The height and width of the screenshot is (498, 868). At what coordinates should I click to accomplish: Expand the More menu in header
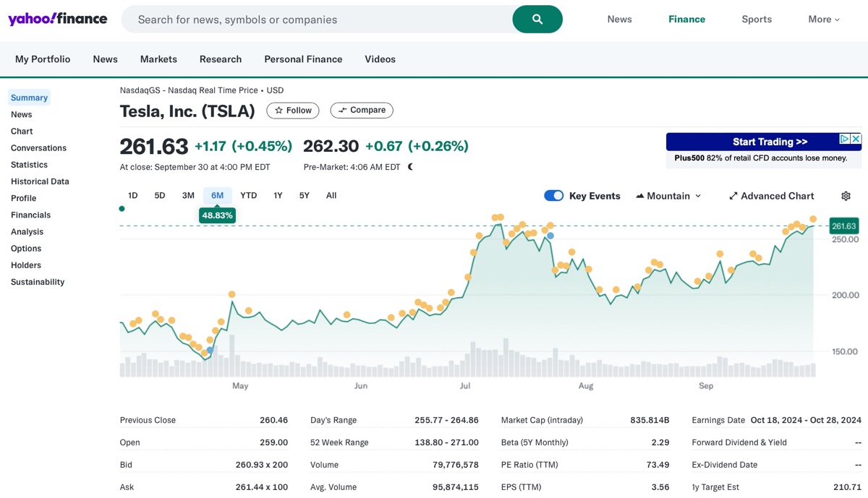tap(823, 20)
